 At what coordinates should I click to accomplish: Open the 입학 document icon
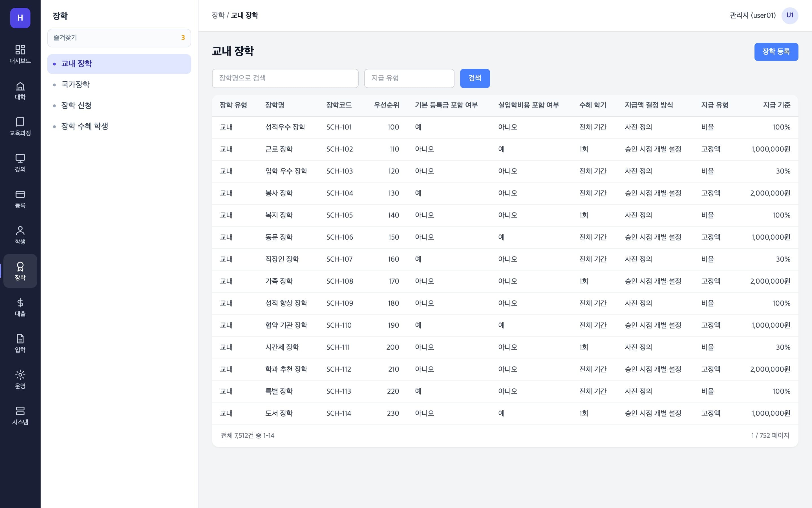20,343
